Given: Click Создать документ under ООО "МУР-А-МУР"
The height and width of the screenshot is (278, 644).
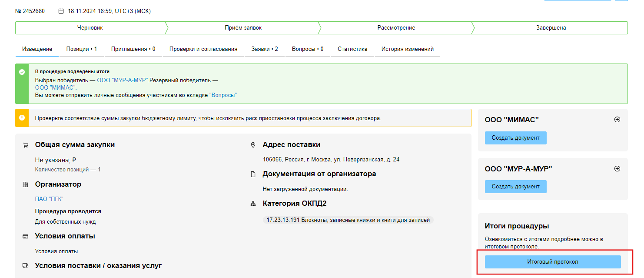Looking at the screenshot, I should pyautogui.click(x=515, y=187).
